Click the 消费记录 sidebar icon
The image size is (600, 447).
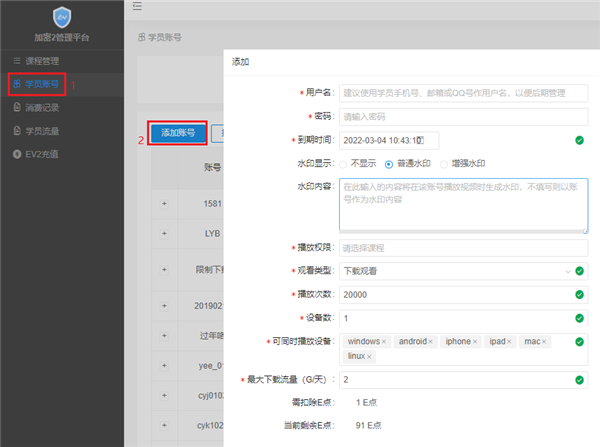tap(16, 107)
